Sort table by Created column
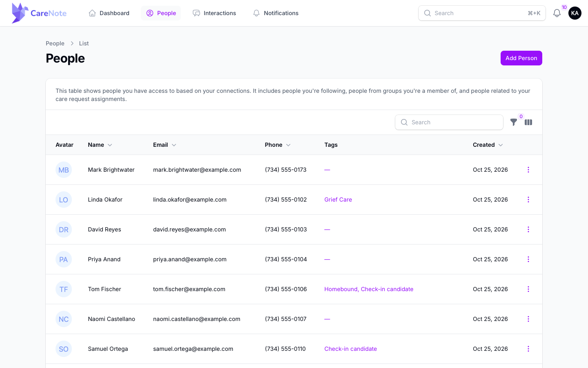Viewport: 588px width, 368px height. pos(488,145)
